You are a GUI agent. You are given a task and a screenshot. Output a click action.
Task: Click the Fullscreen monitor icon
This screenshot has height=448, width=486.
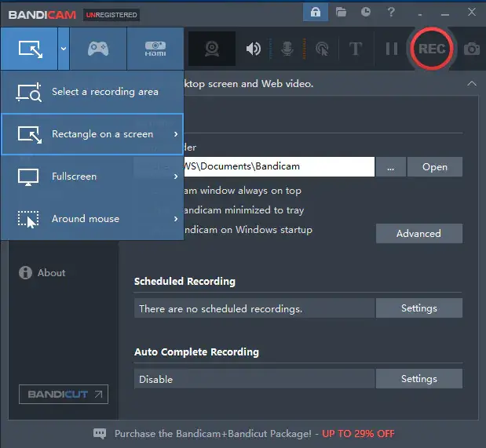pos(28,177)
